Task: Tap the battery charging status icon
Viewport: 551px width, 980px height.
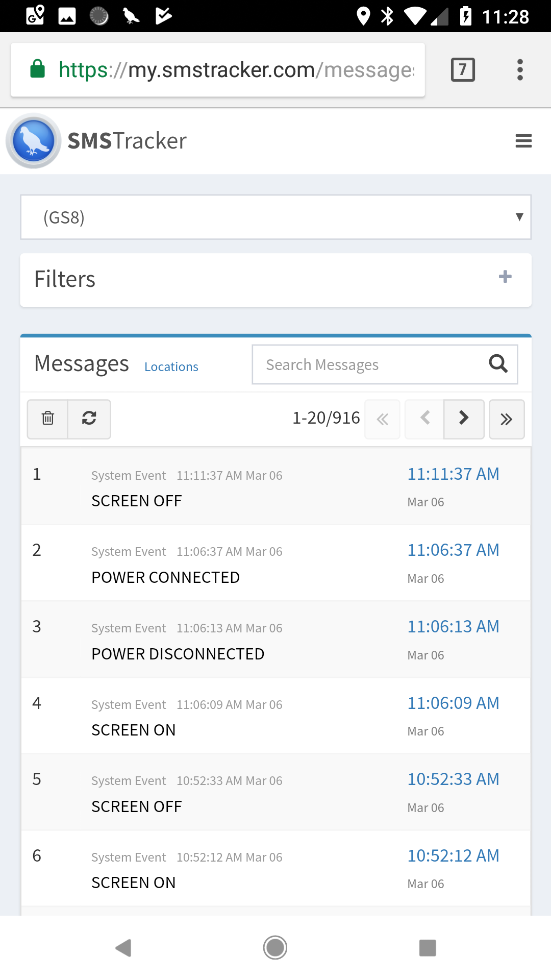Action: [465, 16]
